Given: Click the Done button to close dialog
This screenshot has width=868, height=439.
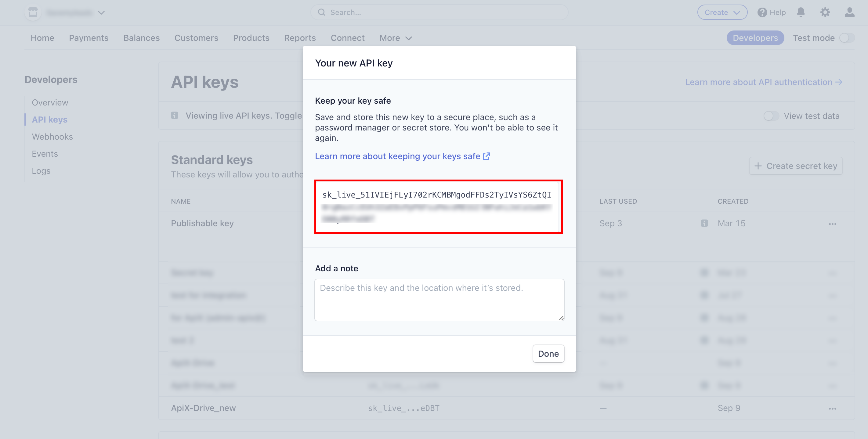Looking at the screenshot, I should (x=548, y=353).
